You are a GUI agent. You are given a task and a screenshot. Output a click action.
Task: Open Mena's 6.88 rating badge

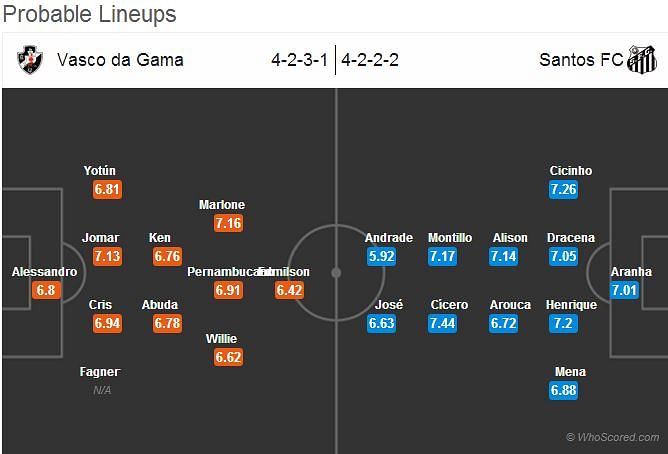(x=563, y=390)
